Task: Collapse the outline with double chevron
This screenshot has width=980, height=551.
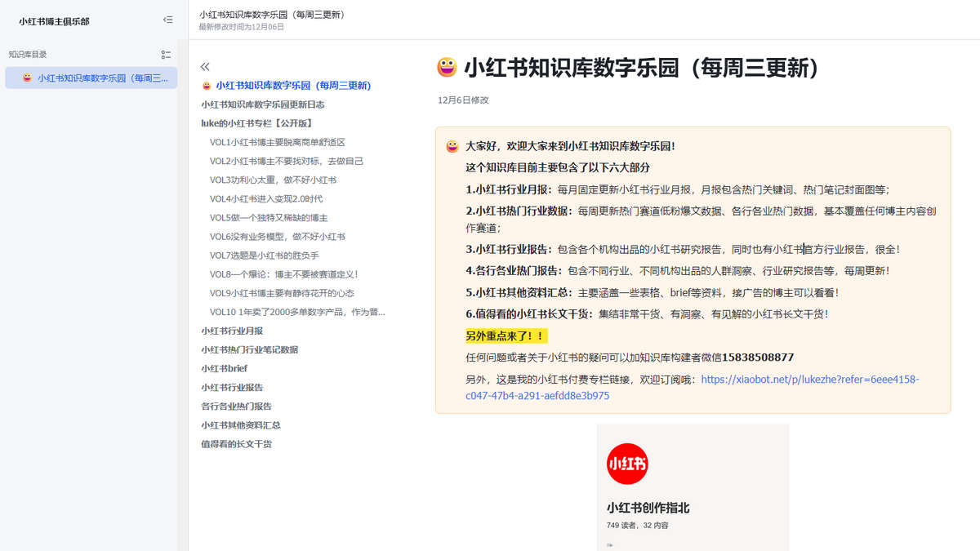Action: pos(205,67)
